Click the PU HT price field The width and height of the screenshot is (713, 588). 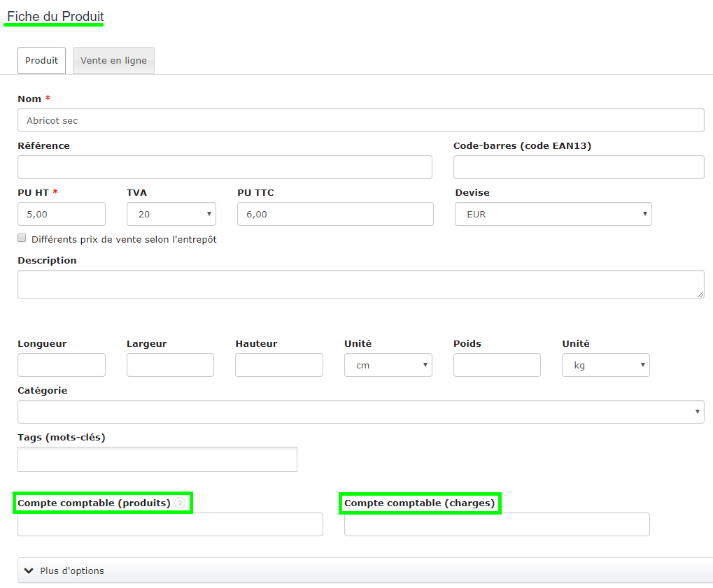click(61, 214)
